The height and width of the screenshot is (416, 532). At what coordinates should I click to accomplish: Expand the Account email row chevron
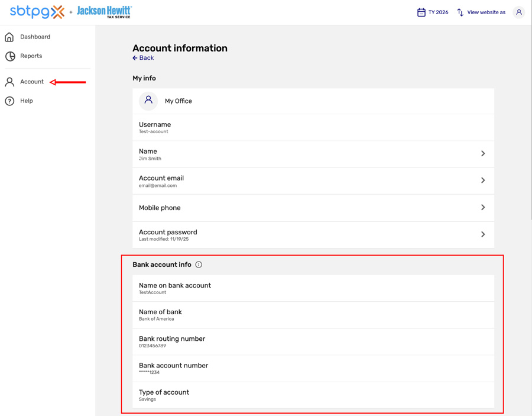[483, 180]
